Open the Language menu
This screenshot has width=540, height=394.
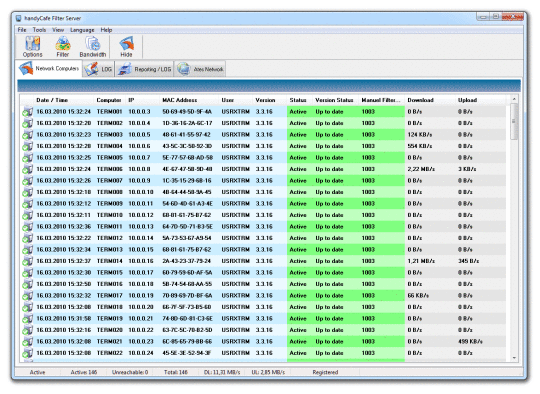click(82, 30)
